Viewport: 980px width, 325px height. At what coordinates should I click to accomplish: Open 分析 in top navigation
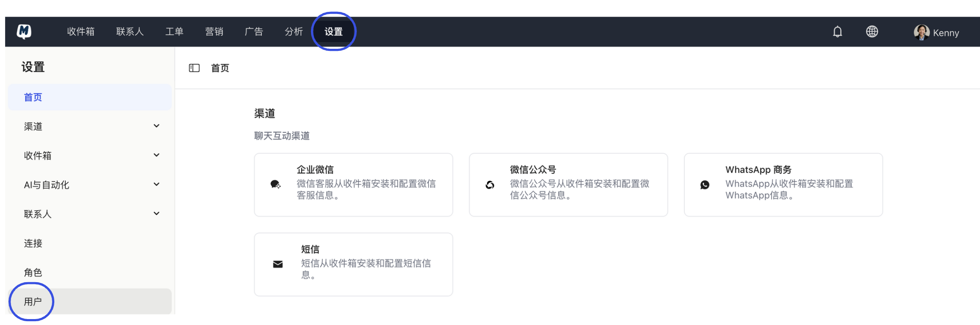pos(294,32)
